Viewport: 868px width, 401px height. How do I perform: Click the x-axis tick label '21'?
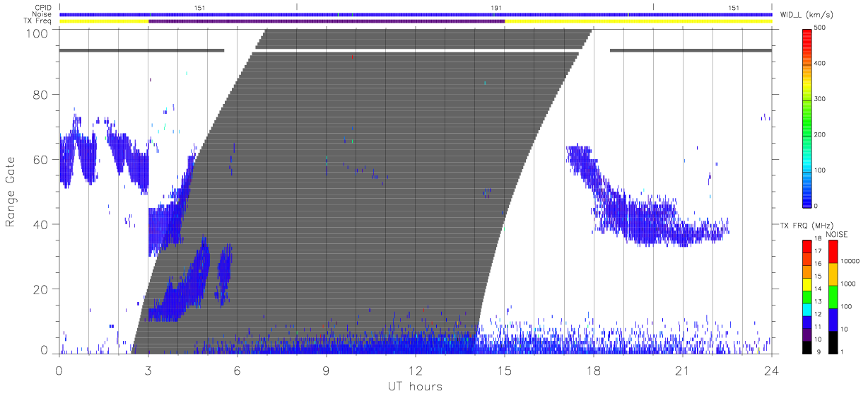[682, 370]
